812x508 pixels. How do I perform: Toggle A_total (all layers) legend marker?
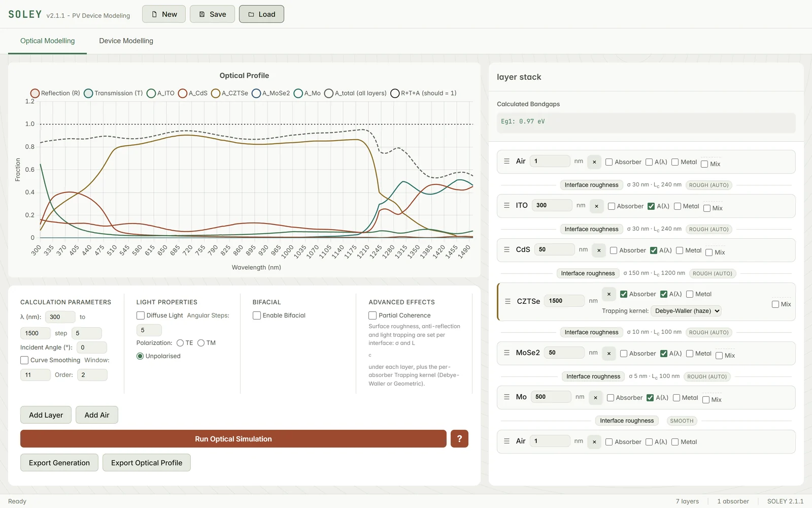tap(329, 93)
